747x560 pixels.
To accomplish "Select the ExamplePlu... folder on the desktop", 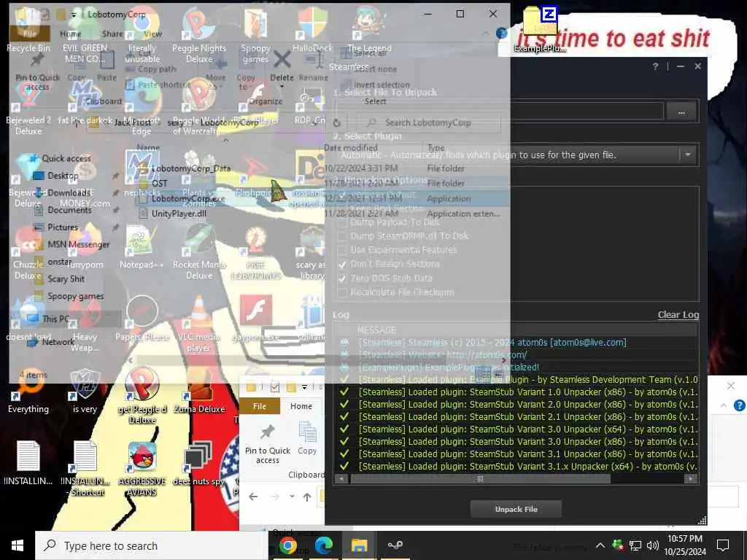I will point(540,29).
